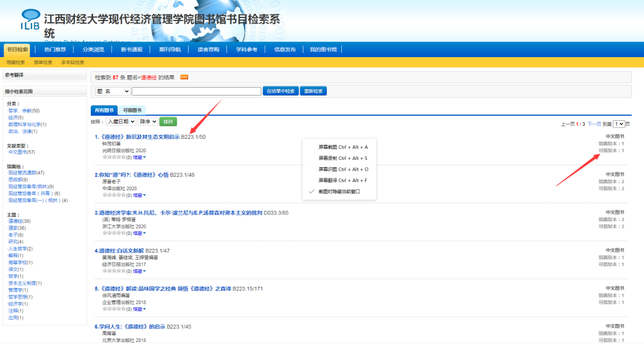This screenshot has height=345, width=644.
Task: Expand 馆藏 holdings for third book result
Action: 139,233
